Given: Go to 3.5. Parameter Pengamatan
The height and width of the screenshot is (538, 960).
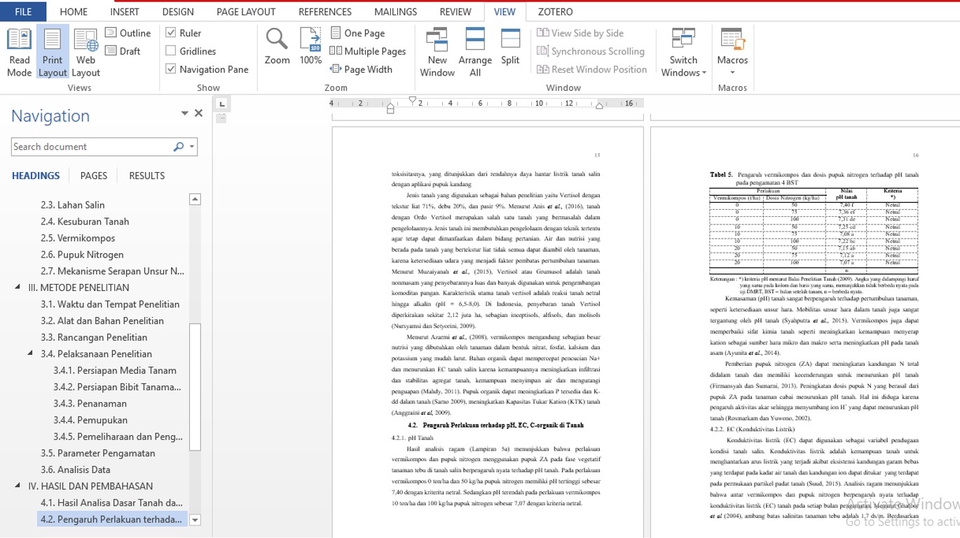Looking at the screenshot, I should (98, 453).
